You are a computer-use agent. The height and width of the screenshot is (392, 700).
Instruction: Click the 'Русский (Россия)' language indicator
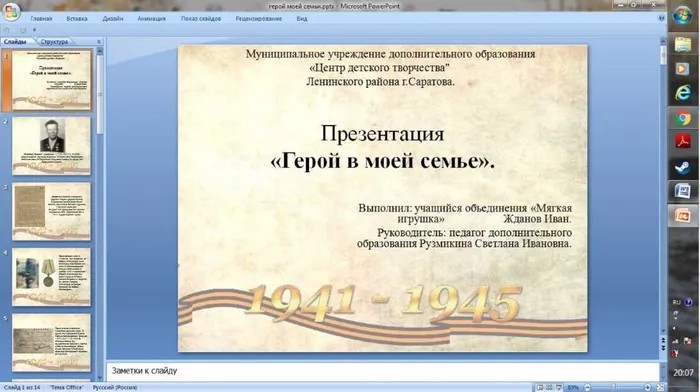[115, 388]
